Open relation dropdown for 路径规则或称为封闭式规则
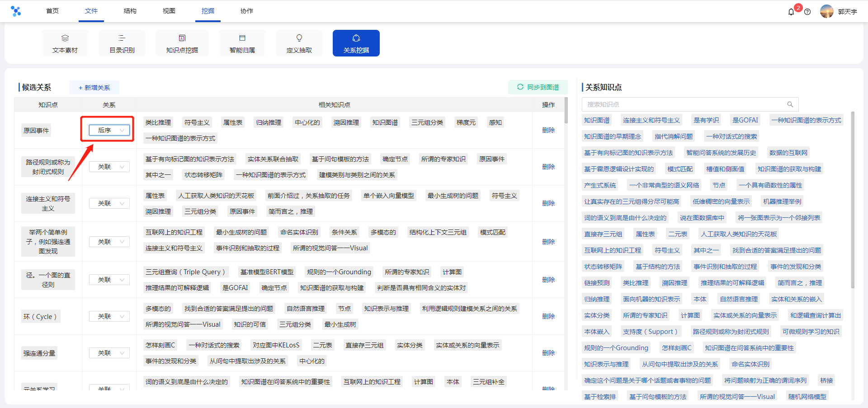The image size is (868, 408). (x=109, y=167)
